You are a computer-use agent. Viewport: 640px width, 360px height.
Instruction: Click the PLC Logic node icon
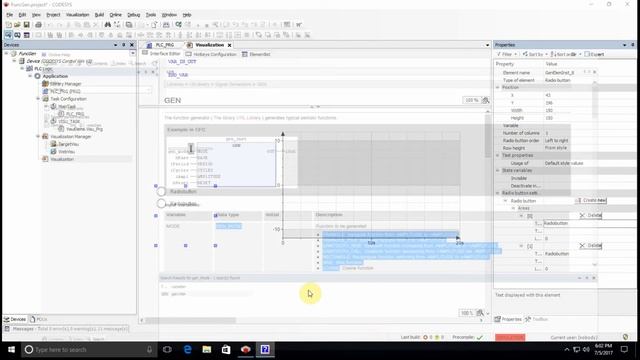(x=29, y=69)
